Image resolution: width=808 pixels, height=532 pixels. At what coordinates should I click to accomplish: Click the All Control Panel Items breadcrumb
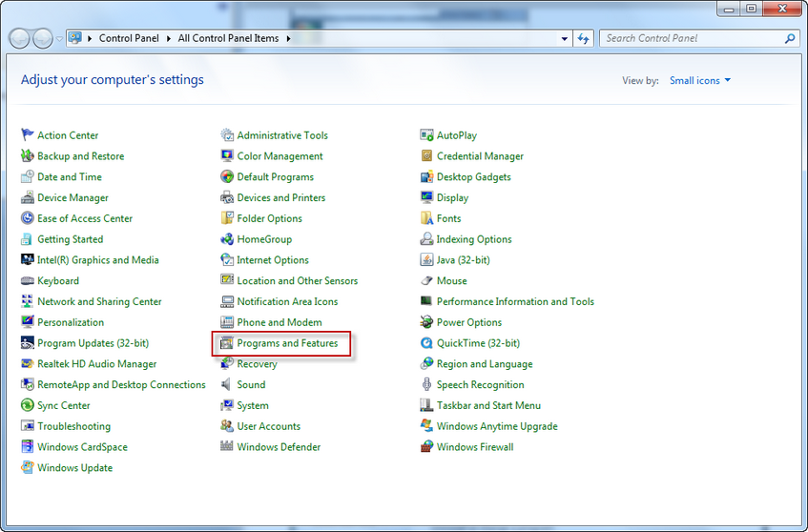point(228,38)
